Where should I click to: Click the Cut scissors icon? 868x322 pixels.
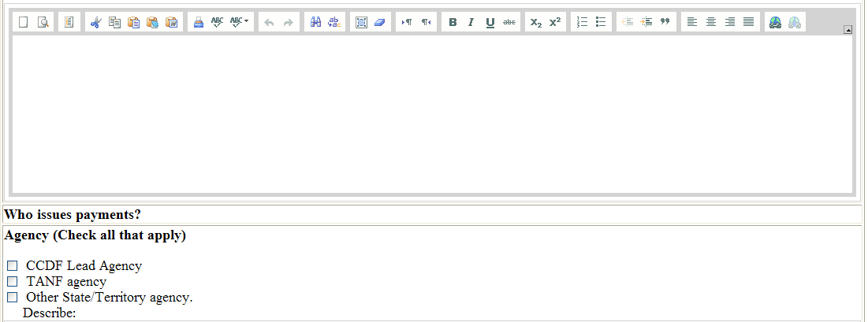(x=95, y=23)
